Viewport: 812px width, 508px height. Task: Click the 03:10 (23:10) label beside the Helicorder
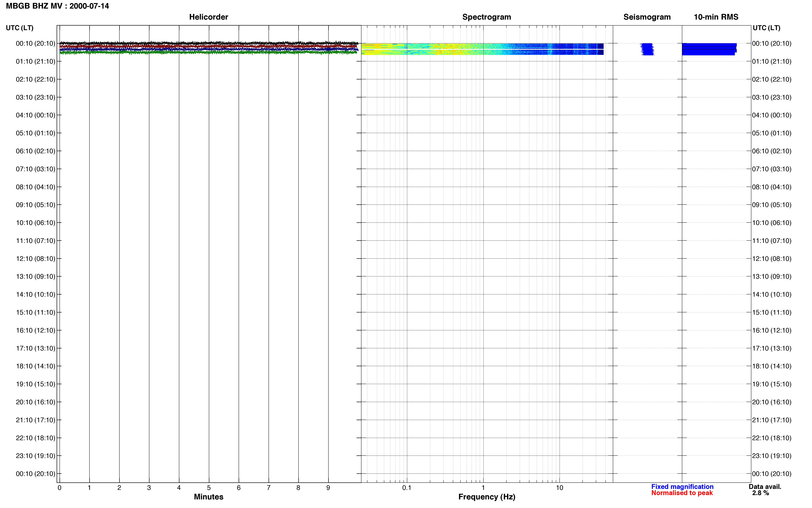[x=35, y=97]
